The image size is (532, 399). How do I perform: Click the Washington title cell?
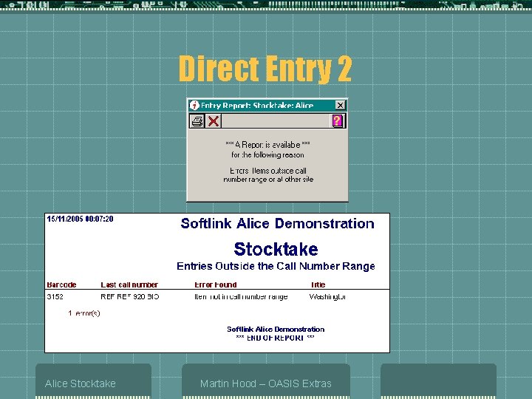click(x=327, y=297)
